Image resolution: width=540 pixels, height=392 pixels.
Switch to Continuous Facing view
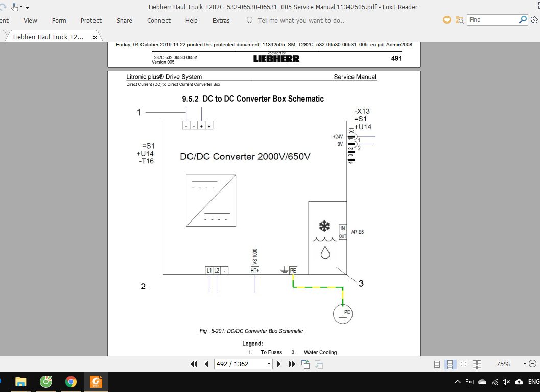(477, 364)
